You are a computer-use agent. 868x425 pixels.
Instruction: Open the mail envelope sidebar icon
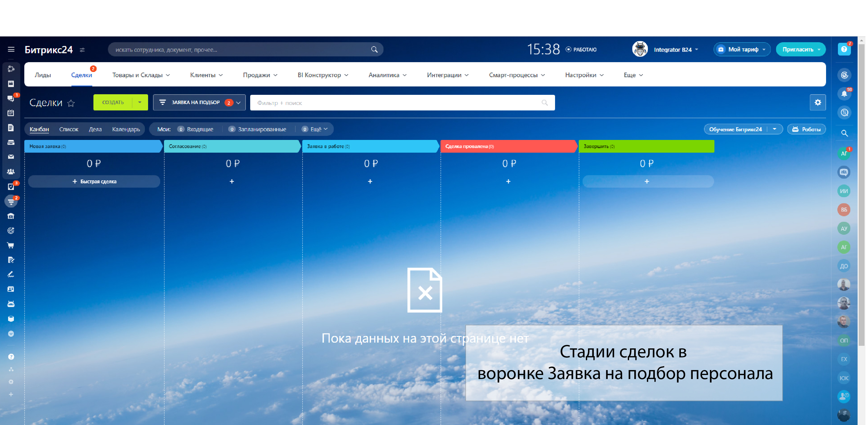pyautogui.click(x=11, y=157)
